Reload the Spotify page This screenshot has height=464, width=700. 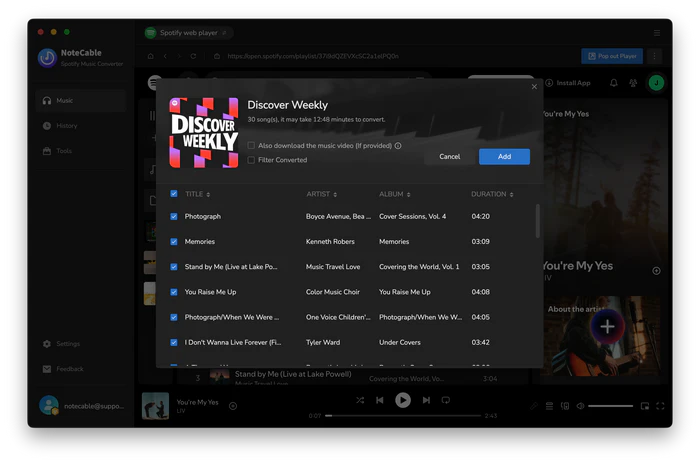click(193, 56)
